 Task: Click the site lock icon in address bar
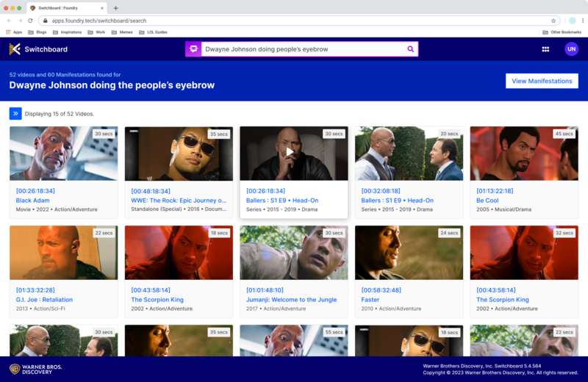[46, 21]
